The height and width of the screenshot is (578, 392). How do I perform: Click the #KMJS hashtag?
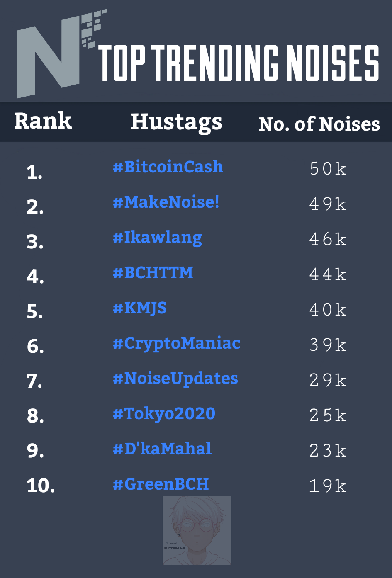click(140, 308)
